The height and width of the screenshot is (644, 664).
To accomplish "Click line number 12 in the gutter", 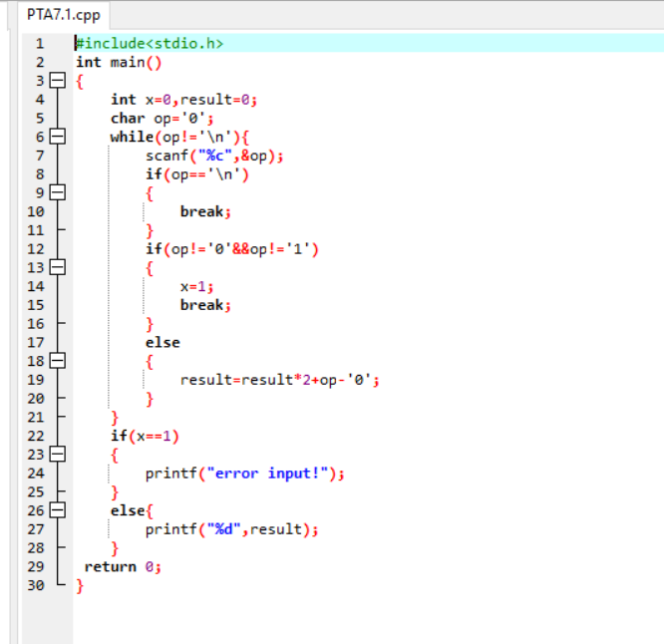I will click(36, 249).
